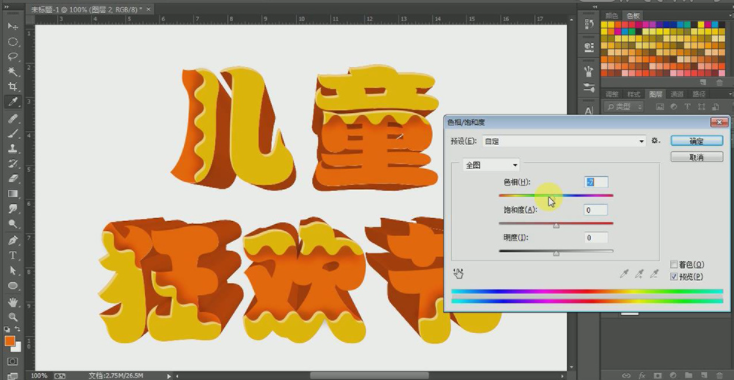Click the Link Layers button

click(625, 375)
